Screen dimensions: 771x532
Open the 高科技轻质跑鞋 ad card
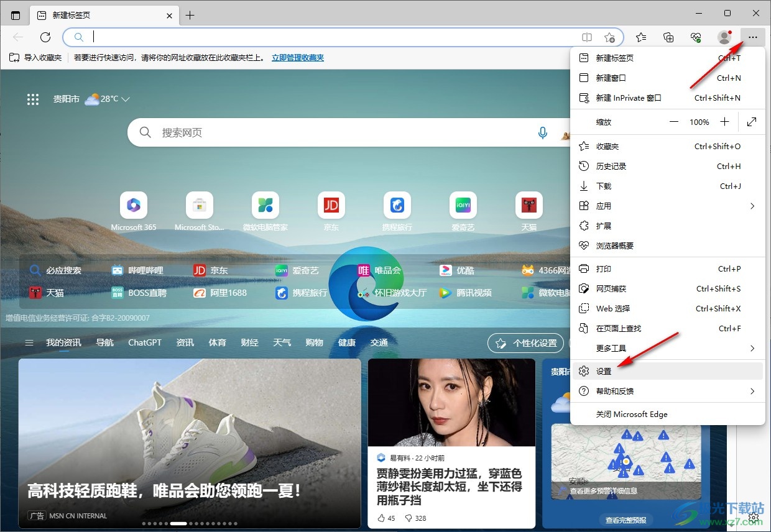coord(190,443)
